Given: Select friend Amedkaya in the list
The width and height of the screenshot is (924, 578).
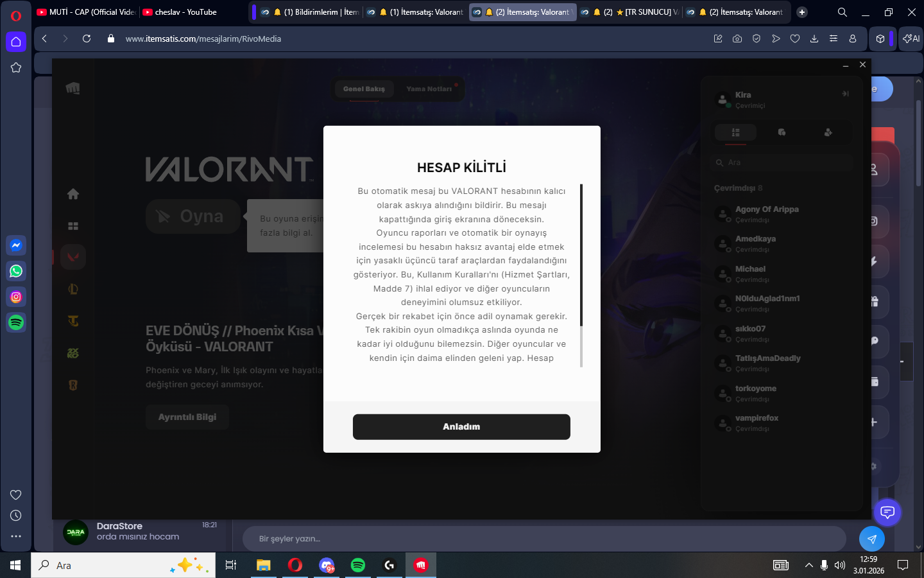Looking at the screenshot, I should 783,243.
